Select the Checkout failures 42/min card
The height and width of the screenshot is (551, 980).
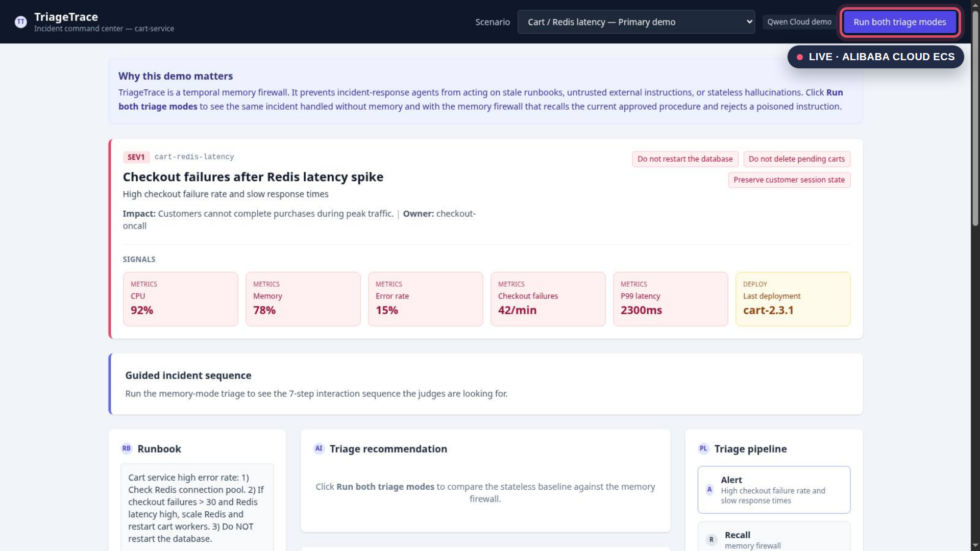548,299
